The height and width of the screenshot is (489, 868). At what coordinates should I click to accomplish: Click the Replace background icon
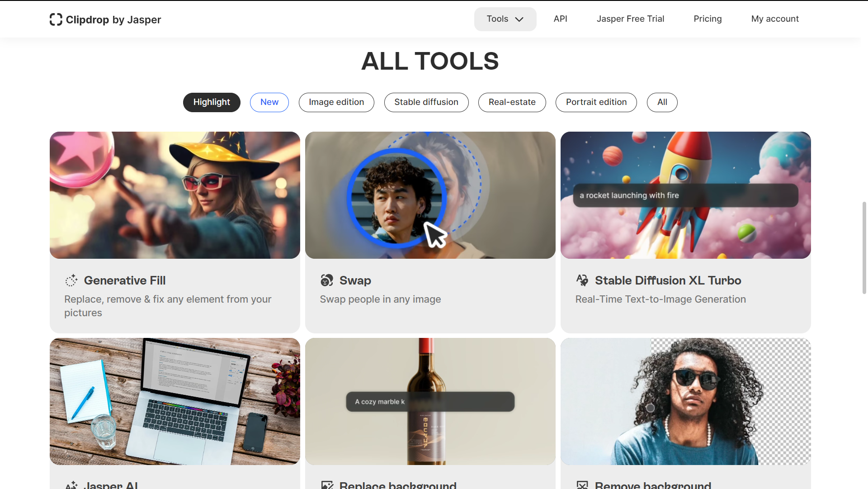pyautogui.click(x=327, y=485)
